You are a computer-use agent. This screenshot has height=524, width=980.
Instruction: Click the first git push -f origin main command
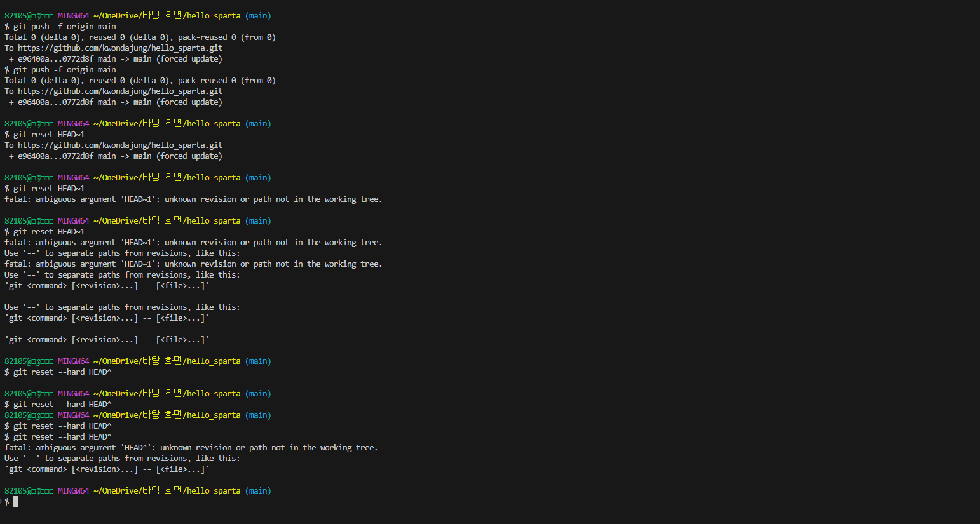pos(65,27)
